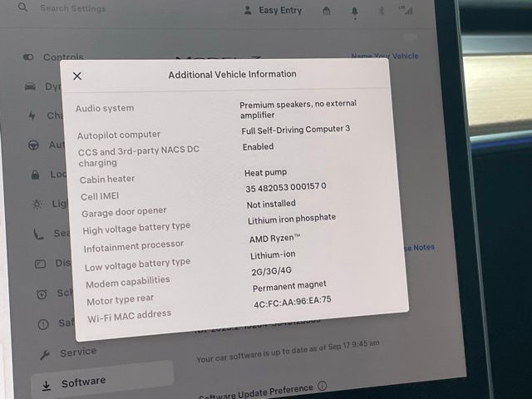Screen dimensions: 532x399
Task: Click the Display screen icon
Action: click(40, 264)
